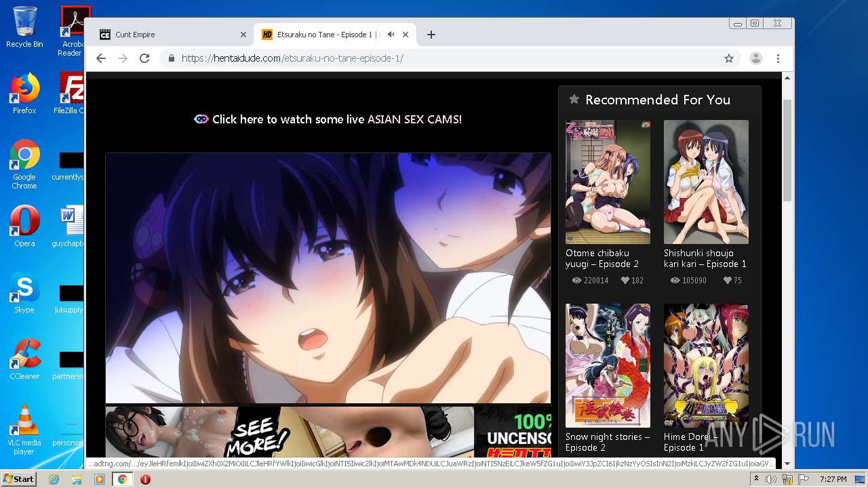Image resolution: width=868 pixels, height=488 pixels.
Task: Go back using the browser back arrow
Action: pos(101,58)
